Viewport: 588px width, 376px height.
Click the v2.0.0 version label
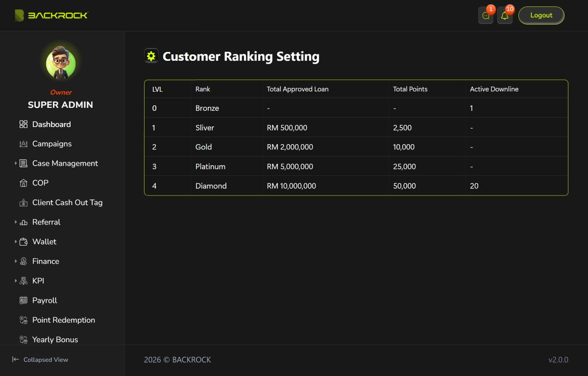(558, 360)
